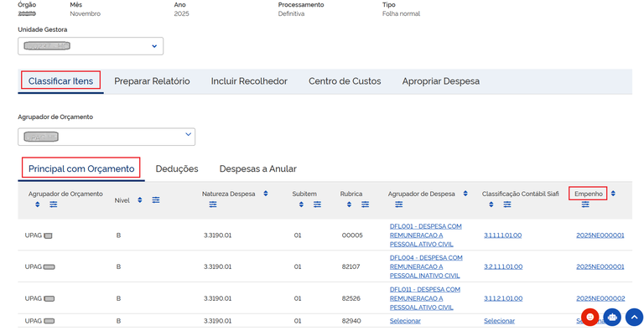
Task: Sort by Empenho column
Action: 613,194
